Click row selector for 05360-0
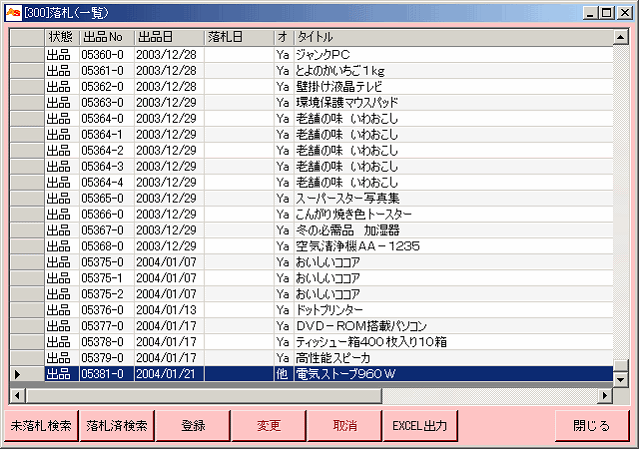639x449 pixels. pyautogui.click(x=27, y=55)
